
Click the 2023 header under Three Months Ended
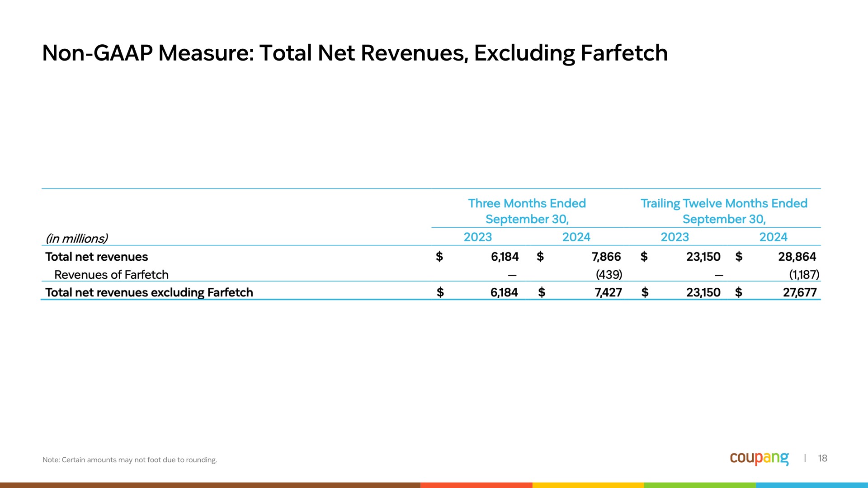477,237
